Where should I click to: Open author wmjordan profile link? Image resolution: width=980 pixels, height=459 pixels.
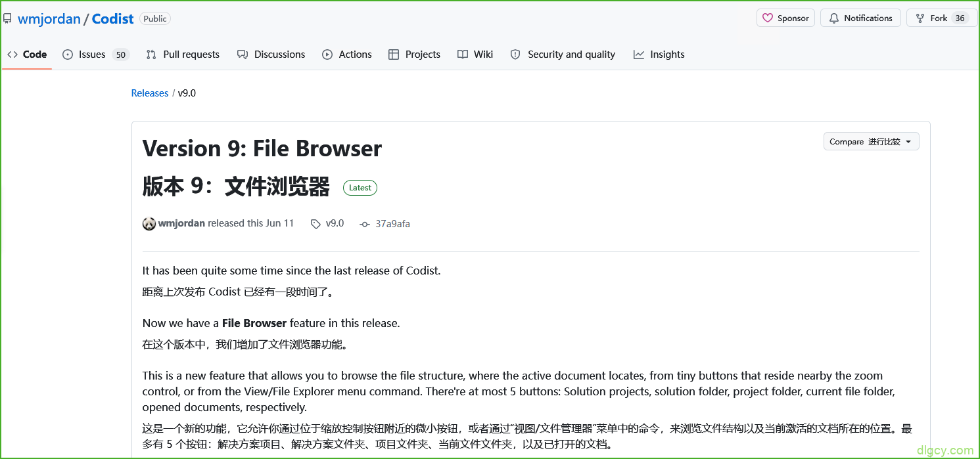click(x=181, y=223)
